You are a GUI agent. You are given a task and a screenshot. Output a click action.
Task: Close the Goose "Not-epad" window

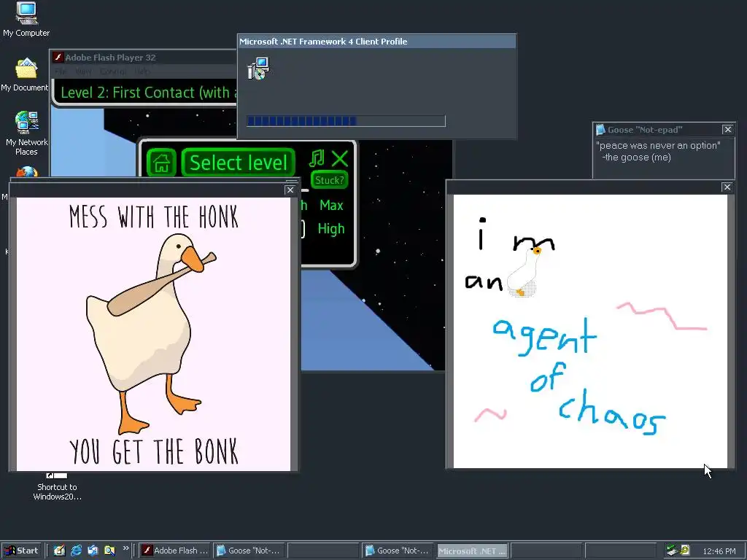click(727, 130)
